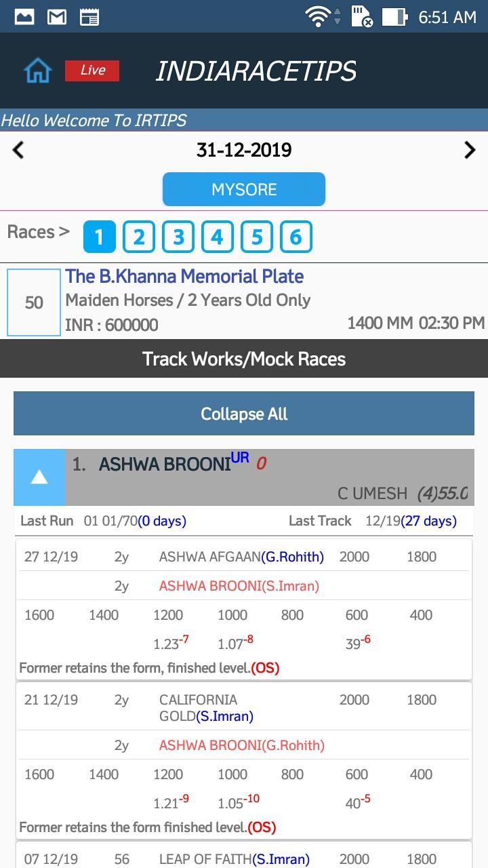Tap the calendar notification icon in status bar

[89, 17]
